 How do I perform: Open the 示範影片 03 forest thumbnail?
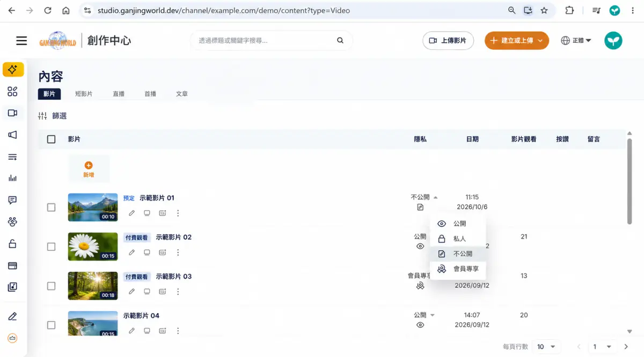93,286
